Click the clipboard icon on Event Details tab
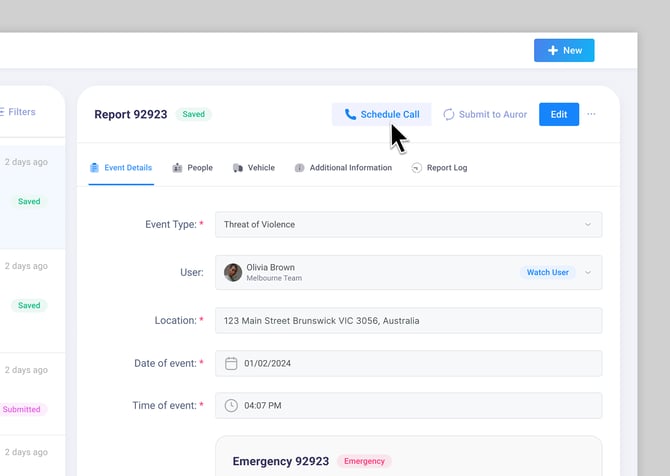670x476 pixels. [94, 168]
